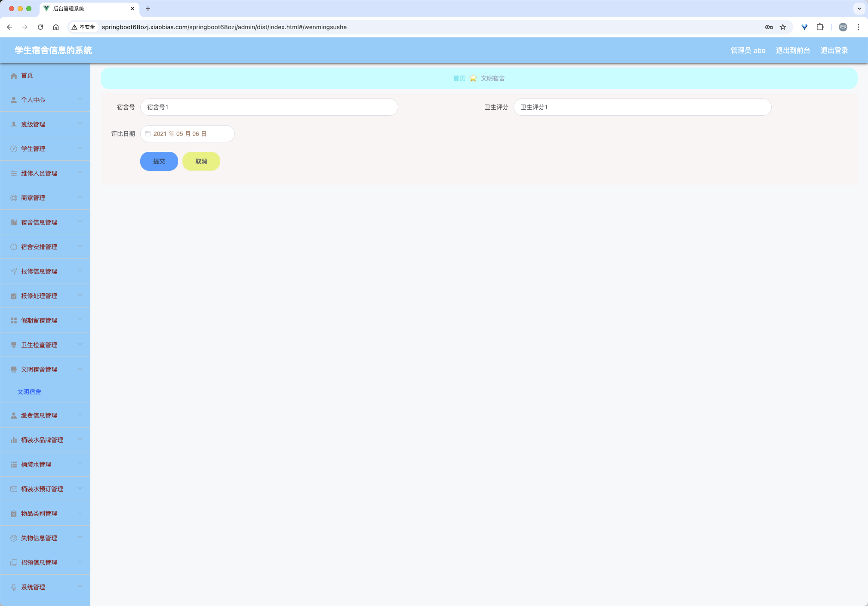
Task: Focus the 宿舍号 input field
Action: 269,107
